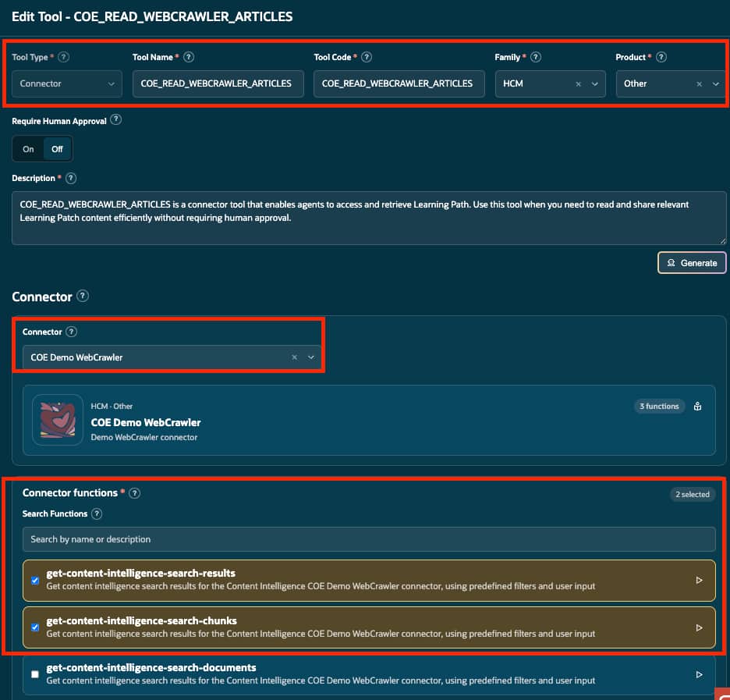This screenshot has width=730, height=700.
Task: Open the Family dropdown arrow
Action: click(594, 84)
